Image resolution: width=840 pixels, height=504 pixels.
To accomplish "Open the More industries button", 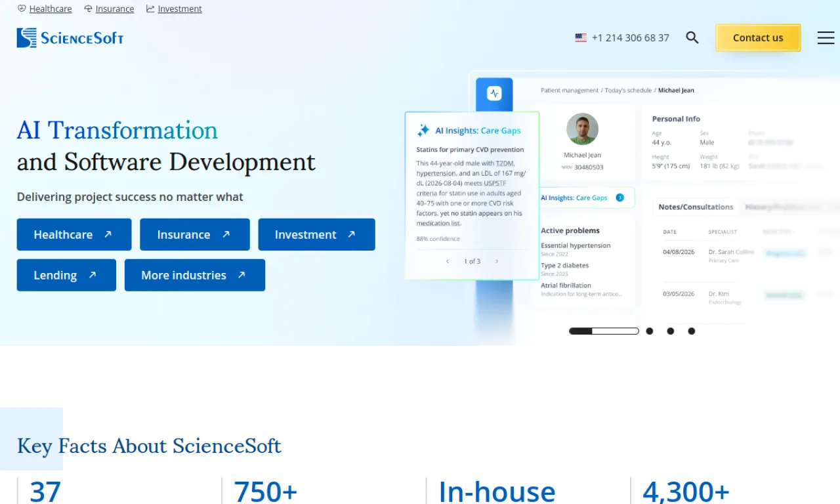I will 195,275.
